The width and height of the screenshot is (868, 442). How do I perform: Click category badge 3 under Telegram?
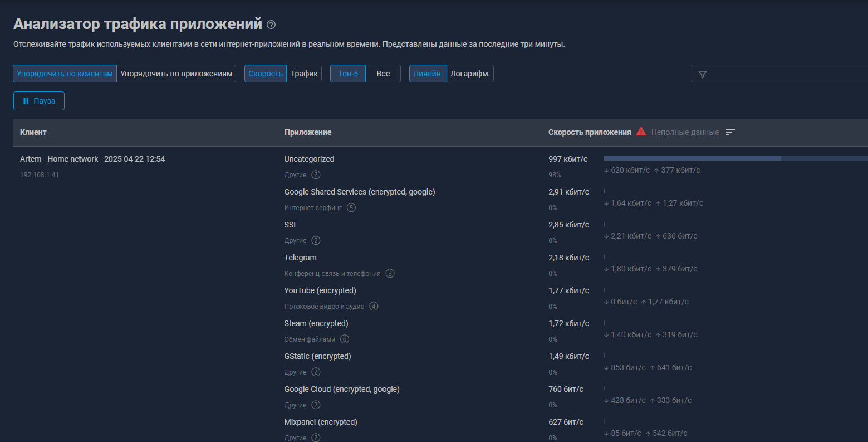click(390, 274)
